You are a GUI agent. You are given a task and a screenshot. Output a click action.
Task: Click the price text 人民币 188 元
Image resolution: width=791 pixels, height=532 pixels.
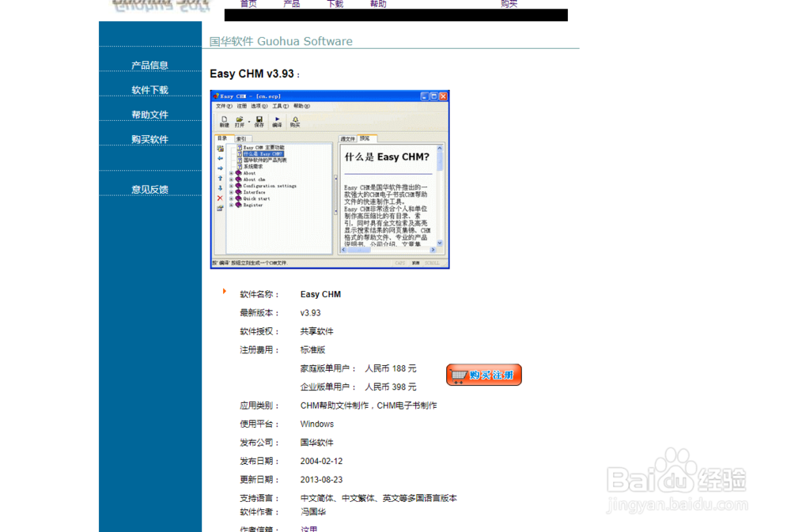[391, 368]
